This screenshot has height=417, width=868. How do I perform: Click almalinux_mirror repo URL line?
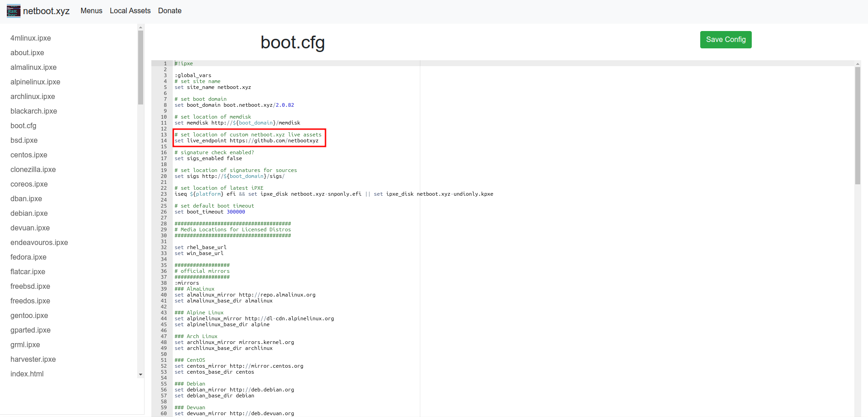245,295
